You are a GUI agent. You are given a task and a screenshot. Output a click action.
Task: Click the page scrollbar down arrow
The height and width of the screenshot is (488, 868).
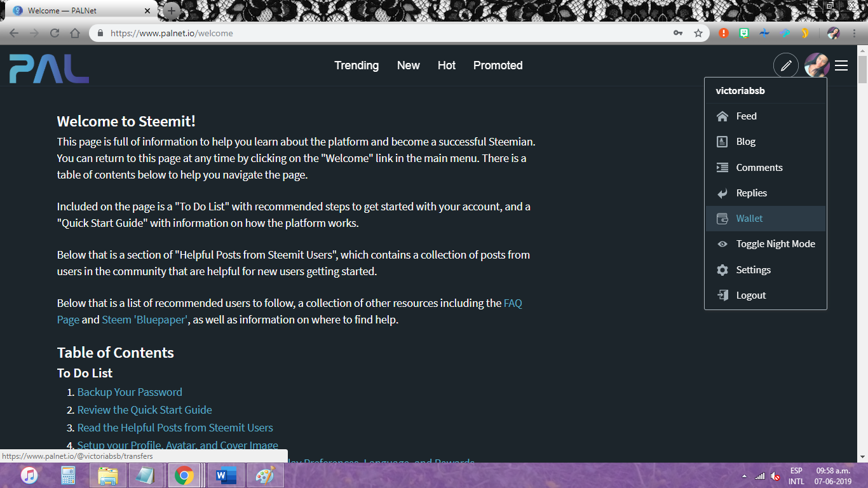(862, 457)
